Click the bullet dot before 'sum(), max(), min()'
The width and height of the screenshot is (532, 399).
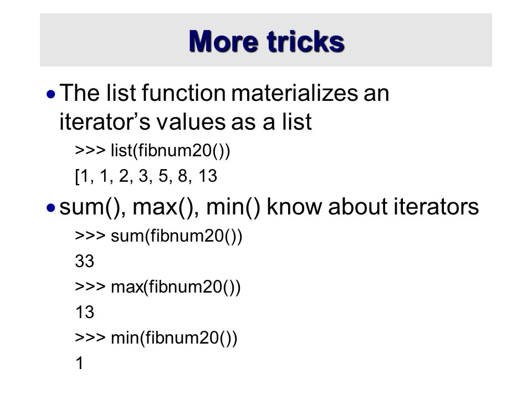(51, 207)
